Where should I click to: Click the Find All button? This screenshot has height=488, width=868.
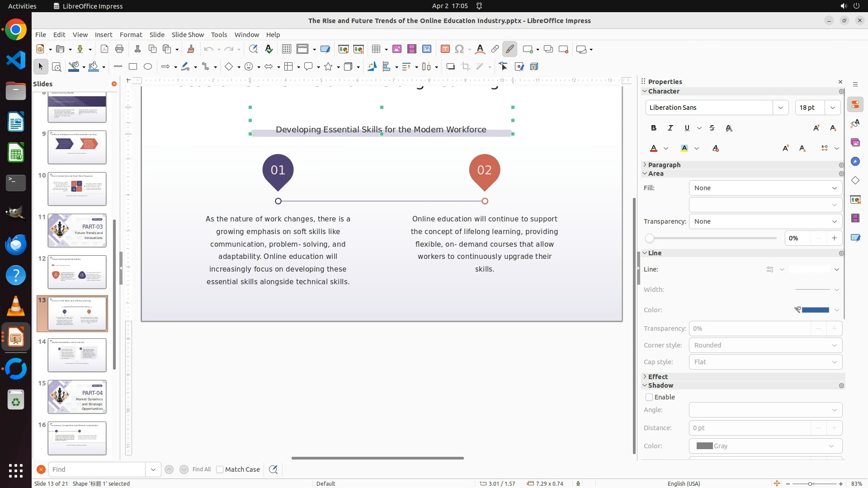click(x=202, y=469)
